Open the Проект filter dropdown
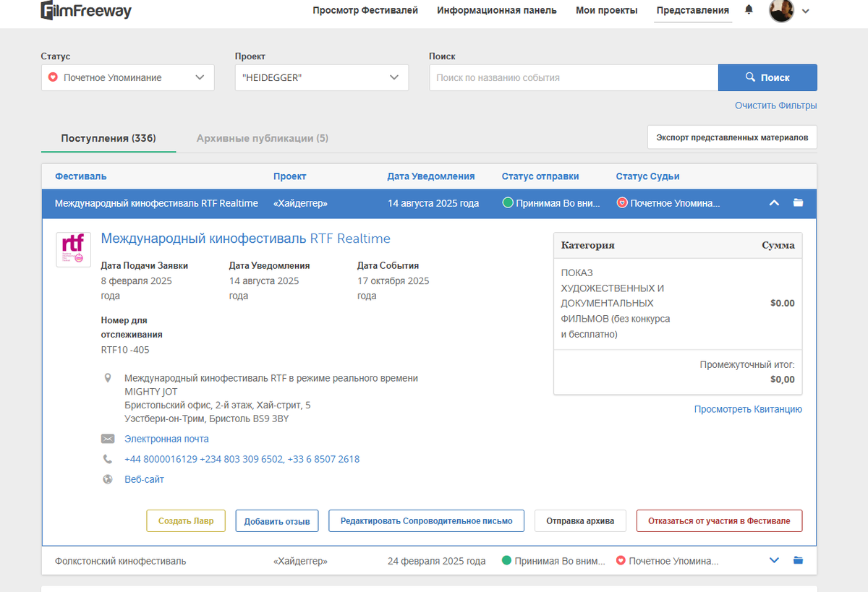868x592 pixels. (x=322, y=78)
